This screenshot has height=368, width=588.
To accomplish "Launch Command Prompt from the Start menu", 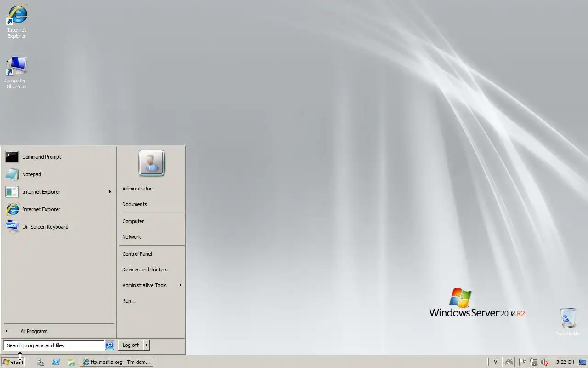I will tap(59, 157).
